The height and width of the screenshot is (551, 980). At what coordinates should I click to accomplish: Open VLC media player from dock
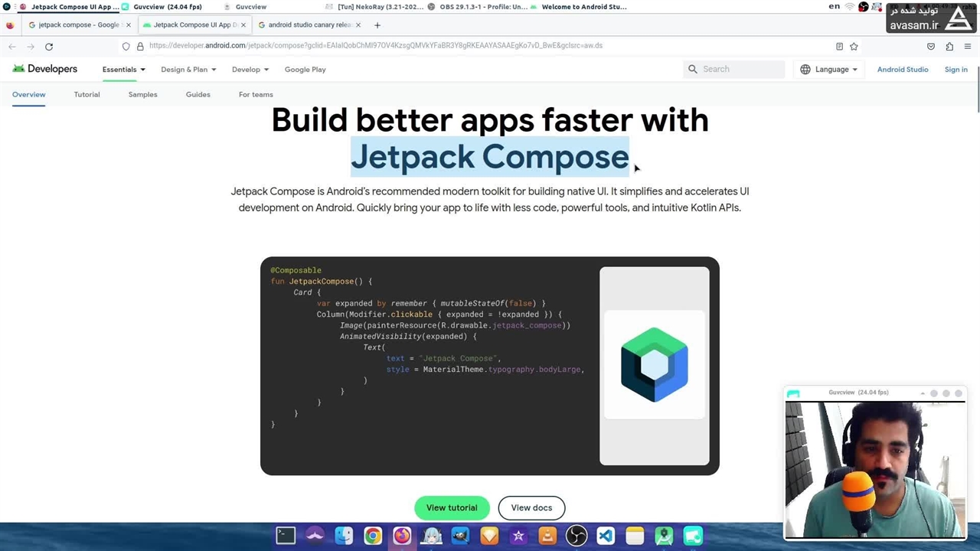click(547, 536)
